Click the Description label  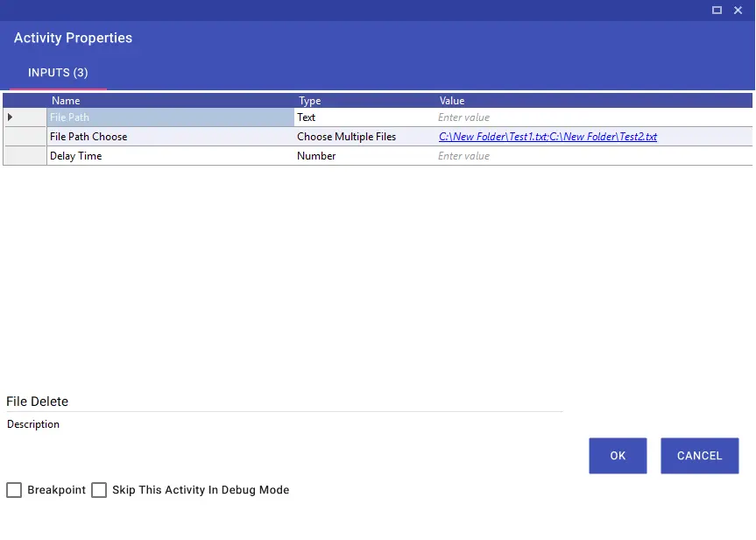(x=33, y=424)
